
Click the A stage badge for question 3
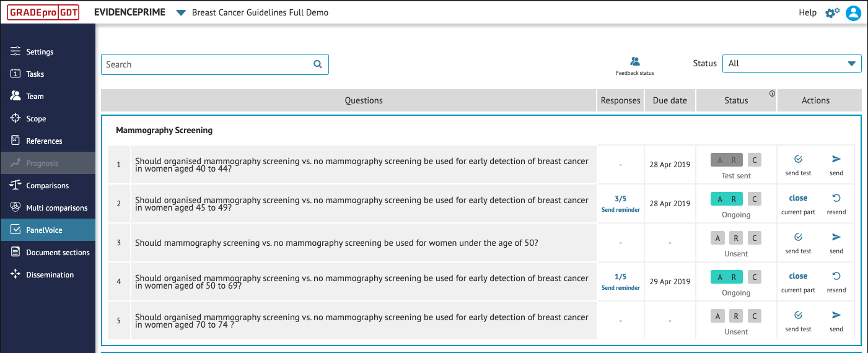point(718,238)
